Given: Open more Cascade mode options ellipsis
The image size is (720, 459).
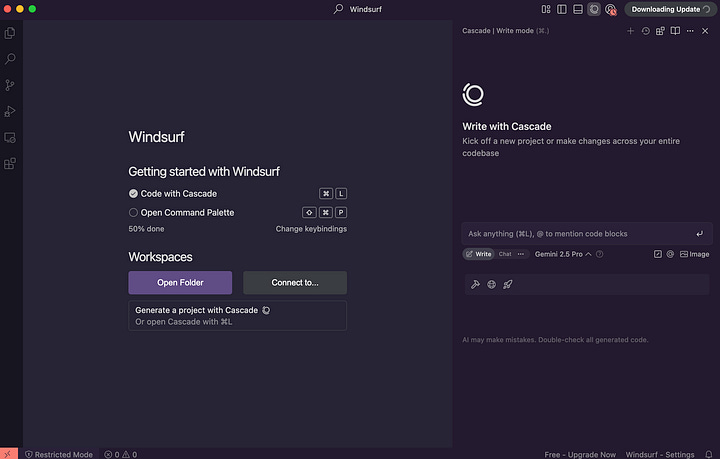Looking at the screenshot, I should [x=521, y=254].
